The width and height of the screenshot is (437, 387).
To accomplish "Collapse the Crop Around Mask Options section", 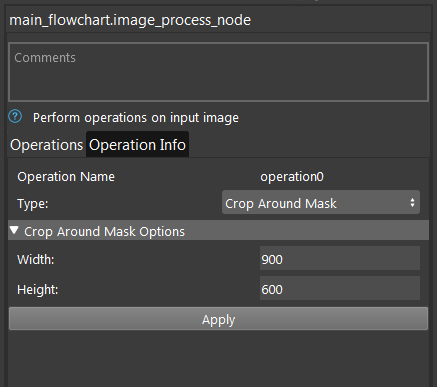I will click(x=218, y=231).
